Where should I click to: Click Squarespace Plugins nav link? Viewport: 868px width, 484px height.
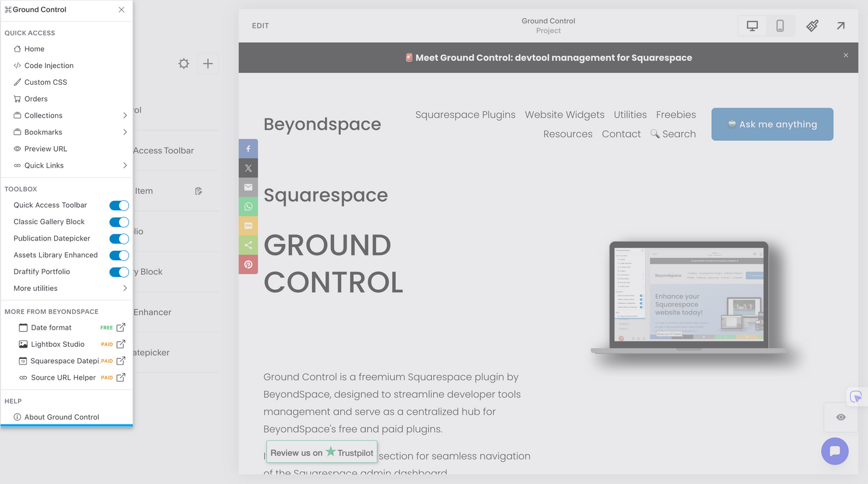point(466,115)
